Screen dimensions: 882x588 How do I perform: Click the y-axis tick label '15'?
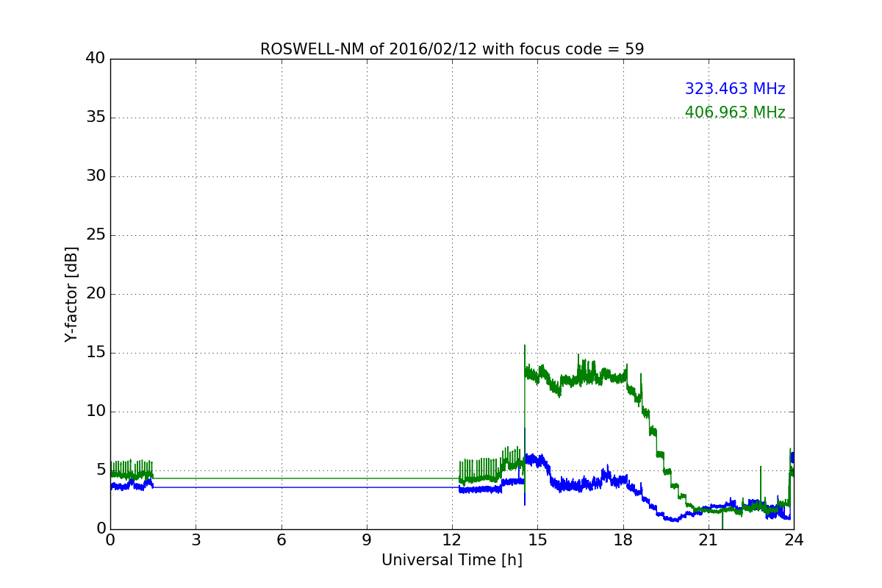[x=96, y=353]
